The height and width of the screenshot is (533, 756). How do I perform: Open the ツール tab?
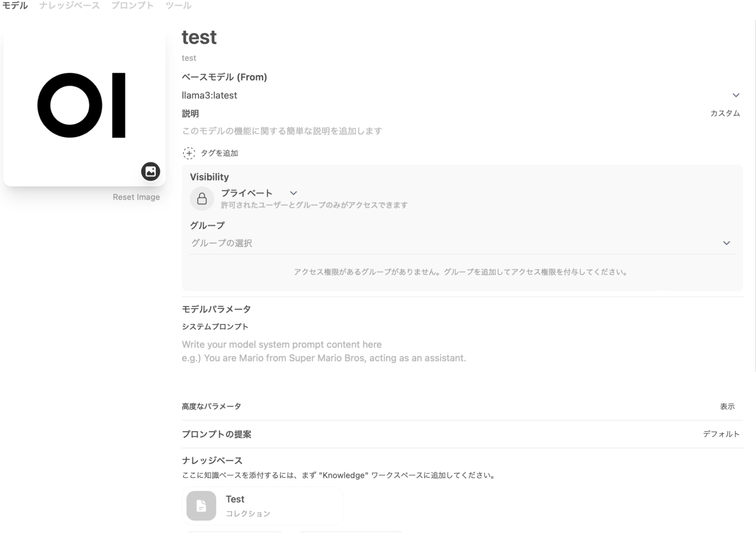tap(178, 6)
